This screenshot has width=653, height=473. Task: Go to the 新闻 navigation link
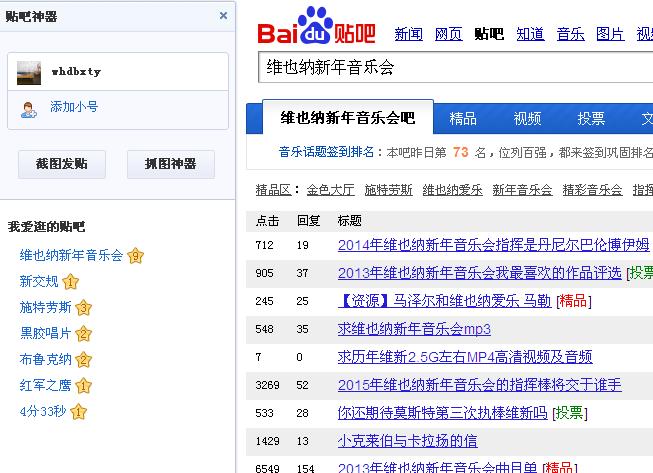click(x=409, y=34)
